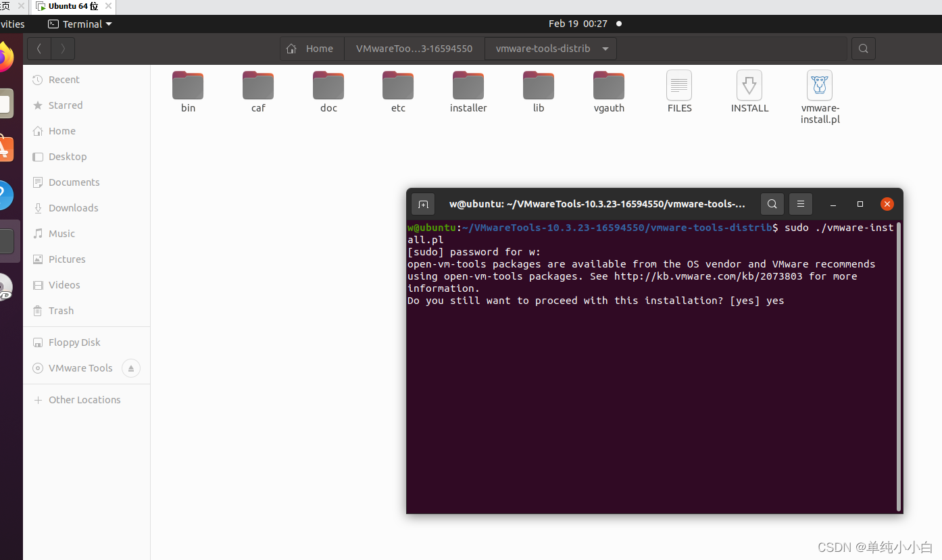
Task: Open the Terminal app menu in top bar
Action: [80, 24]
